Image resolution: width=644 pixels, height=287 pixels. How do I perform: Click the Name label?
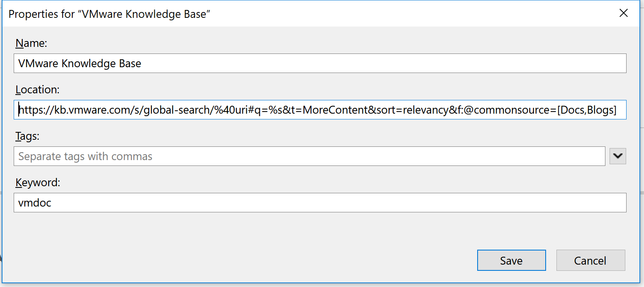tap(32, 43)
